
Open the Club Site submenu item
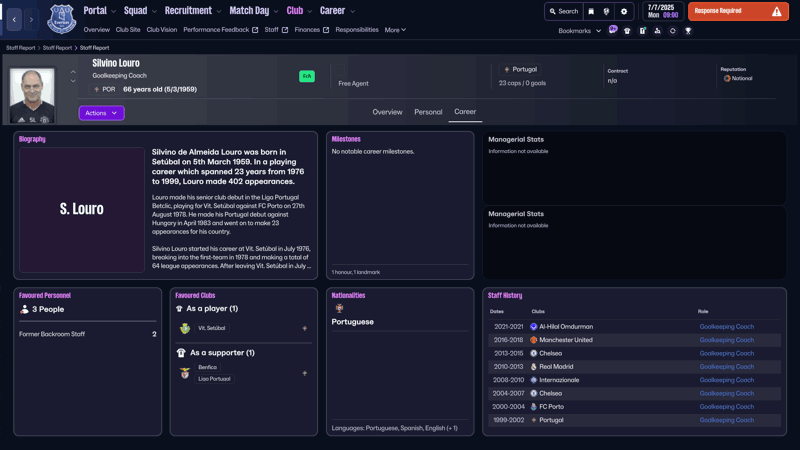coord(128,30)
